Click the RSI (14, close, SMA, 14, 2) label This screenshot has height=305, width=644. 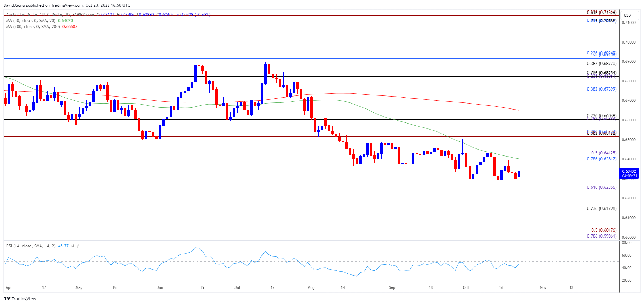point(31,246)
